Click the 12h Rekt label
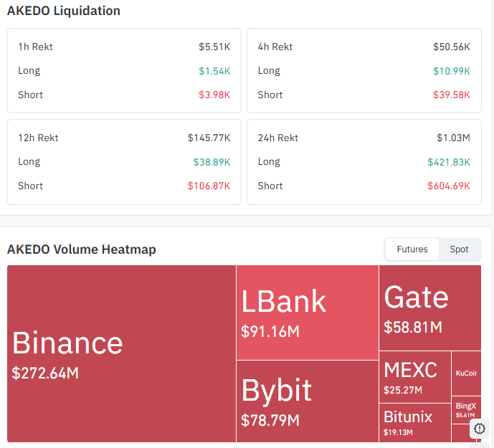Image resolution: width=494 pixels, height=448 pixels. pos(38,138)
